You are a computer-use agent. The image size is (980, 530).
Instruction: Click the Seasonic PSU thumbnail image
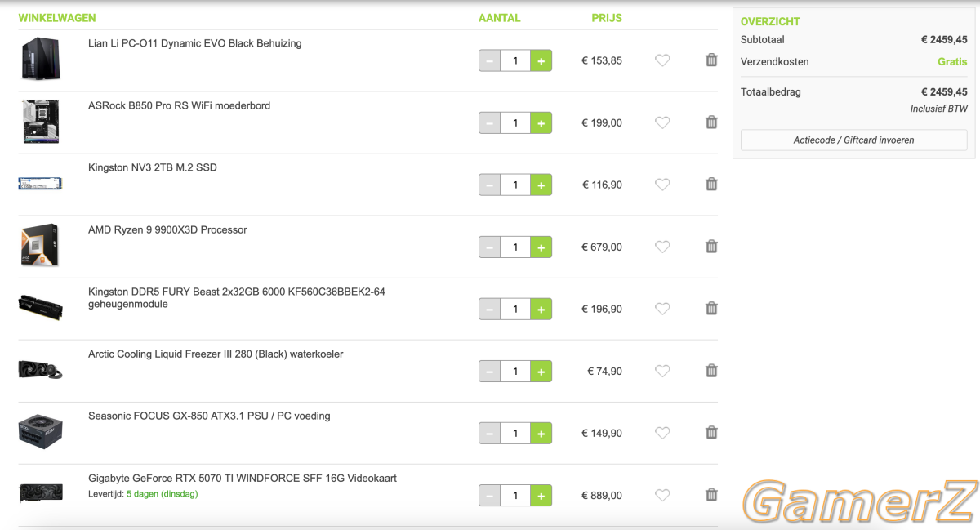tap(40, 430)
